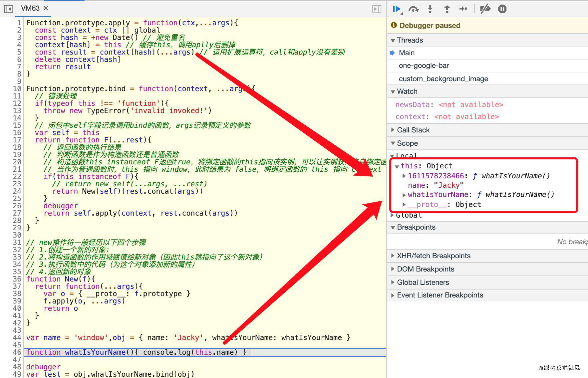Close the VM63 tab
This screenshot has height=378, width=588.
[x=46, y=8]
